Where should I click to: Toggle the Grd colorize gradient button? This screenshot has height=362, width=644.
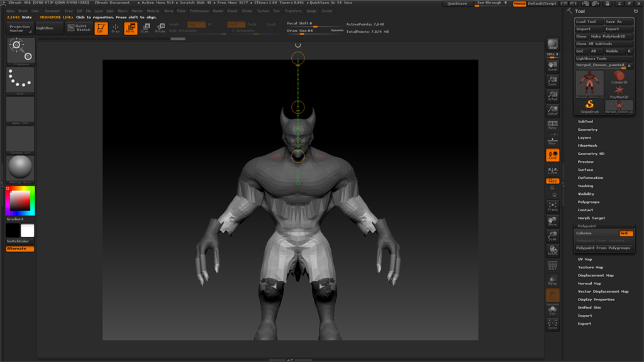[625, 233]
